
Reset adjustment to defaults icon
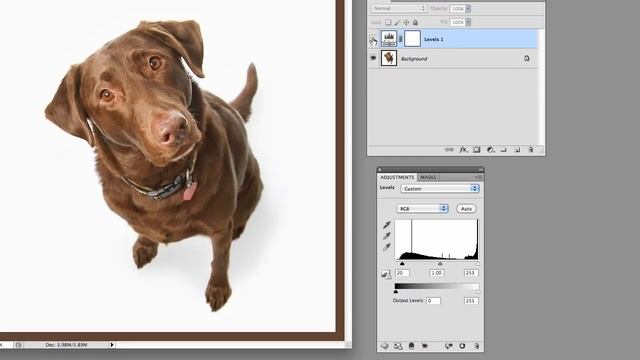462,346
